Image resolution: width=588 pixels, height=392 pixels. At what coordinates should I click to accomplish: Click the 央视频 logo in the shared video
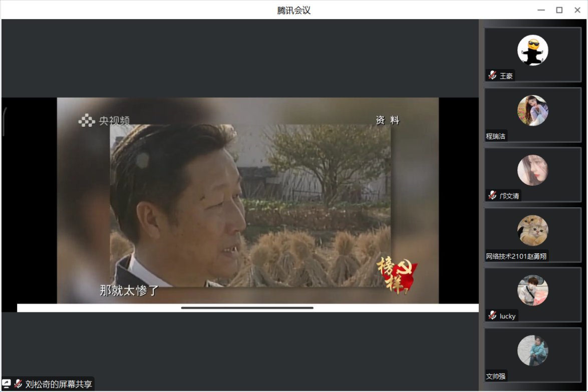tap(104, 121)
